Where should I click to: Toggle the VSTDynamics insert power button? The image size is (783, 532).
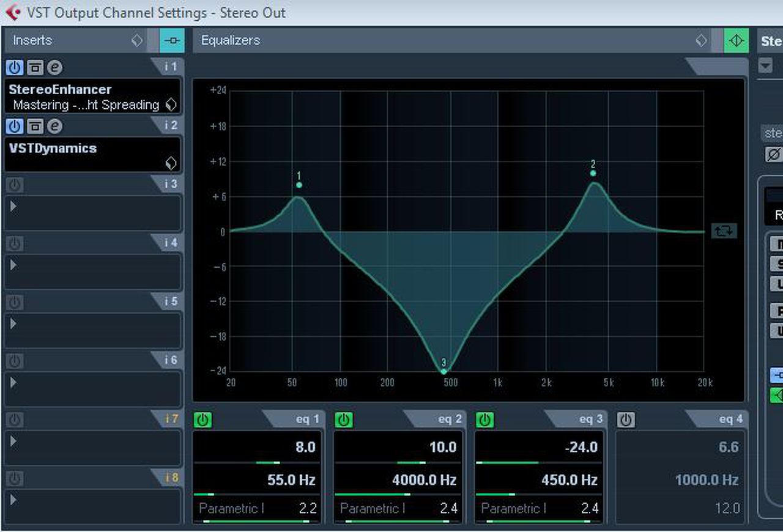15,126
